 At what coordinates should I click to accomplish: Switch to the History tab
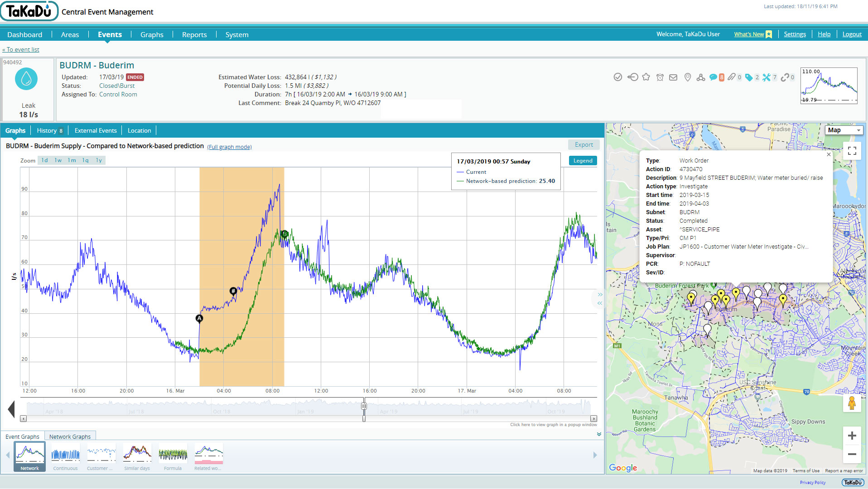pos(49,130)
